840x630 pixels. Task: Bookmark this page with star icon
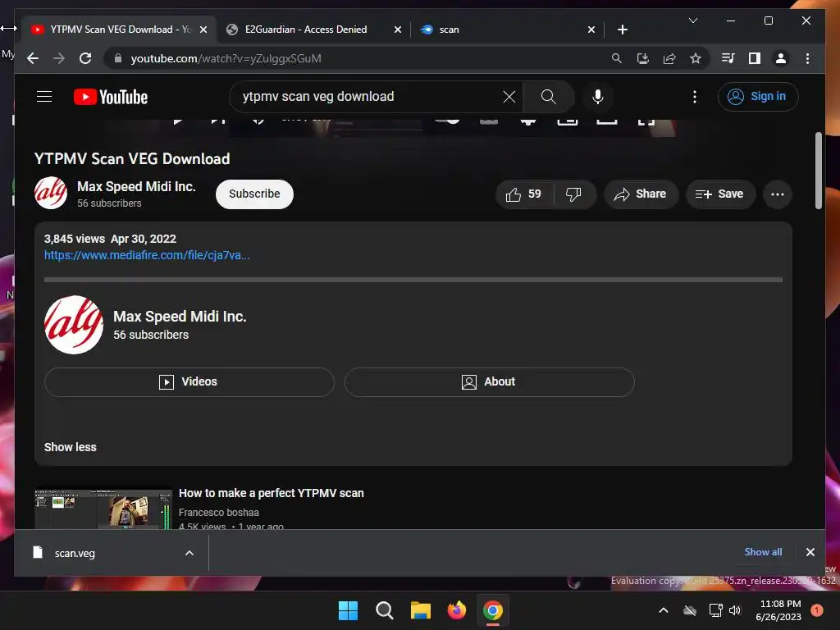coord(696,58)
